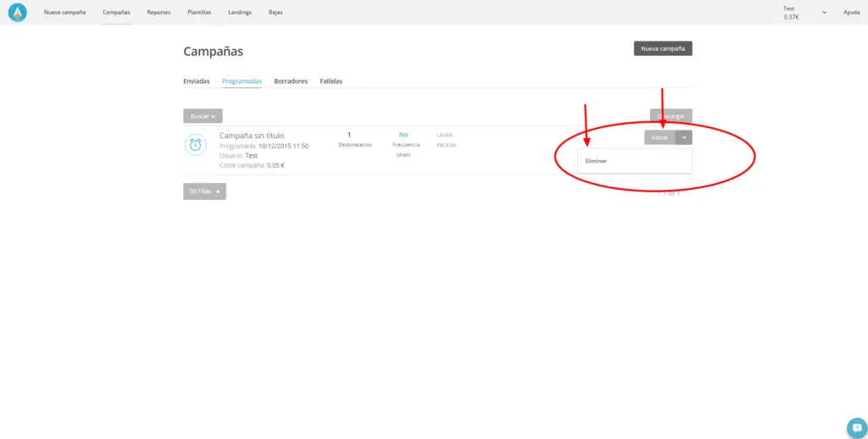This screenshot has height=439, width=868.
Task: Click the app logo icon
Action: (18, 13)
